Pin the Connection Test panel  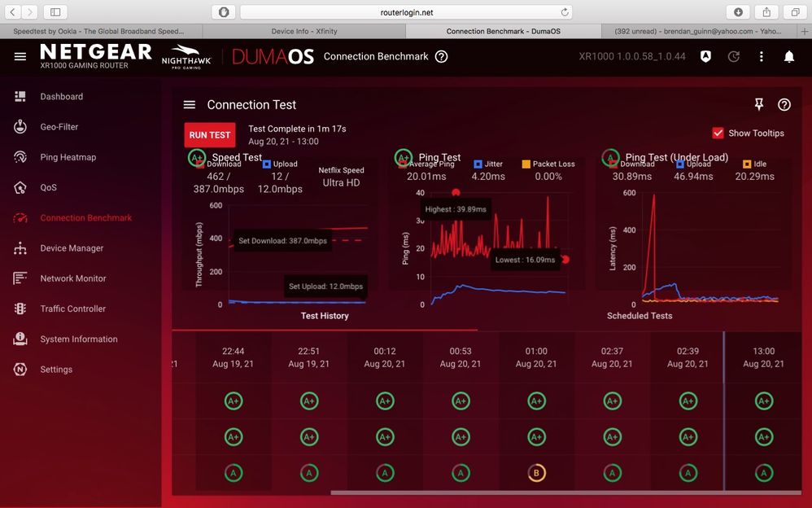coord(758,105)
